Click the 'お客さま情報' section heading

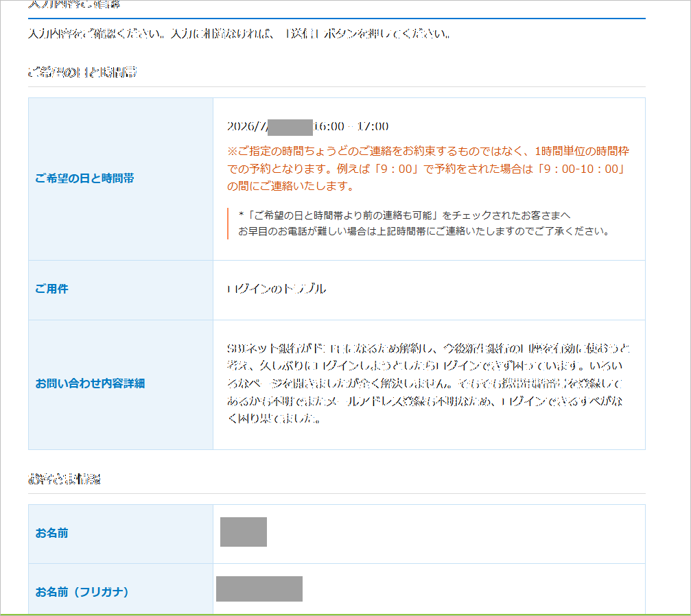click(x=65, y=479)
